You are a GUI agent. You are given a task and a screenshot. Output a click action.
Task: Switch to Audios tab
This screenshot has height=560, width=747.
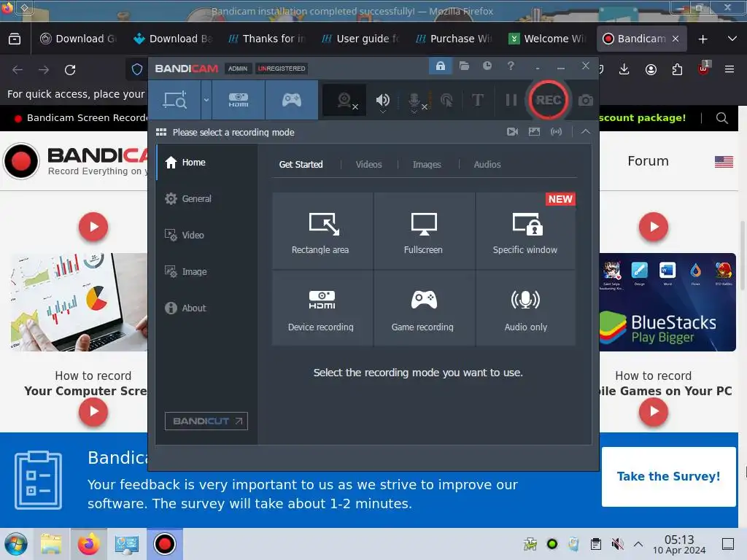tap(487, 164)
